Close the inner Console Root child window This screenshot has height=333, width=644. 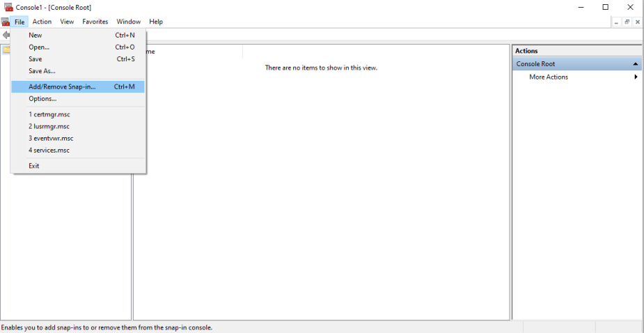[637, 22]
